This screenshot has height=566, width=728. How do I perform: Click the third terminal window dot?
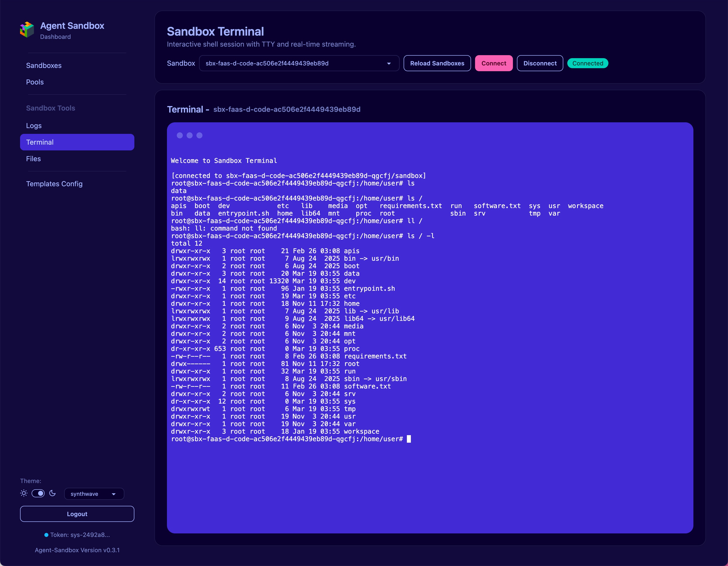(x=199, y=135)
